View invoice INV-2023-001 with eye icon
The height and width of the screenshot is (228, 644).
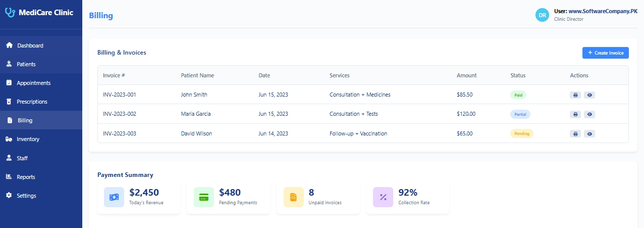pos(589,95)
